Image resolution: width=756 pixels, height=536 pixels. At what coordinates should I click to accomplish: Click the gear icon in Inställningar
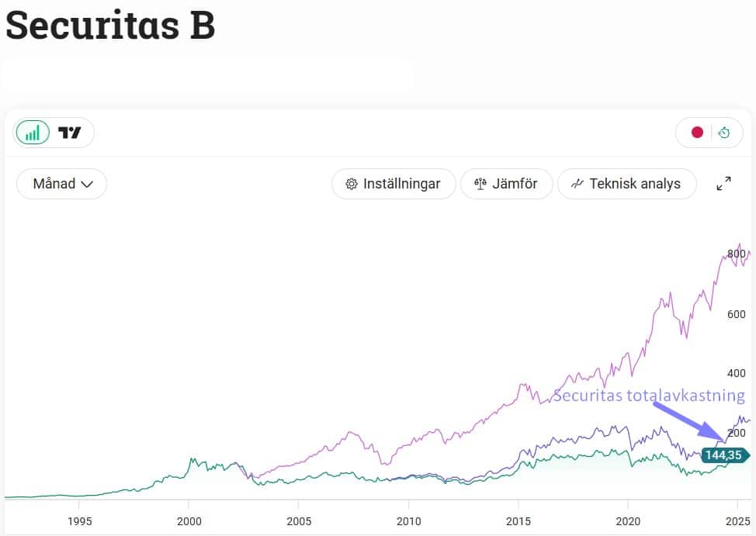352,184
